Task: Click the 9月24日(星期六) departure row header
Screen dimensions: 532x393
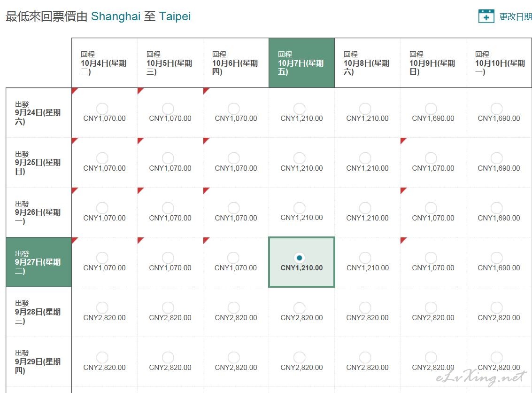Action: click(39, 113)
